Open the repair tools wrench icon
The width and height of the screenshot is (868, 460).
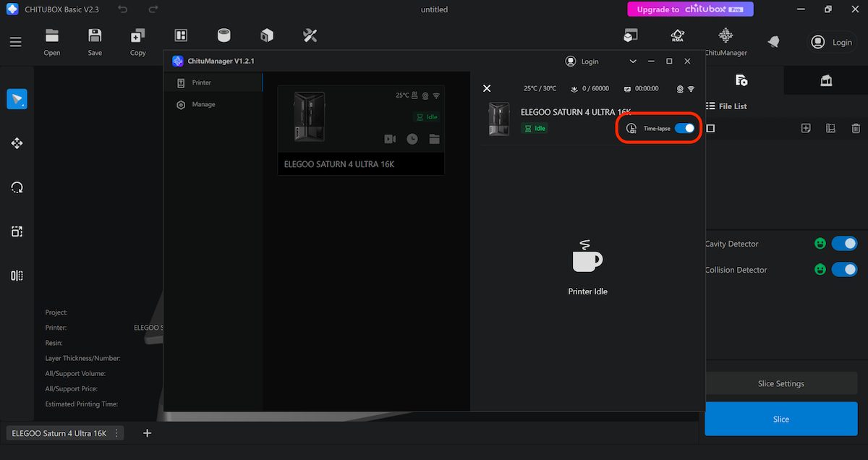pyautogui.click(x=310, y=35)
